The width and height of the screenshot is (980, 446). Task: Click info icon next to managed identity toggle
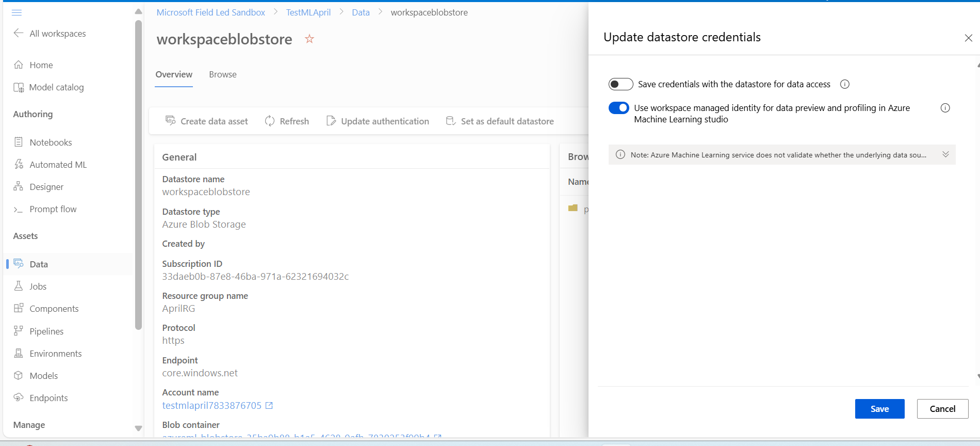(945, 108)
